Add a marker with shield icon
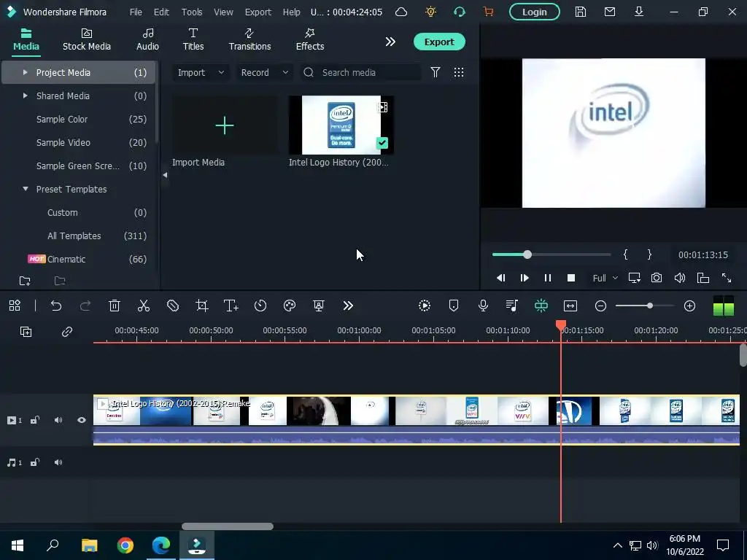Viewport: 747px width, 560px height. click(454, 306)
